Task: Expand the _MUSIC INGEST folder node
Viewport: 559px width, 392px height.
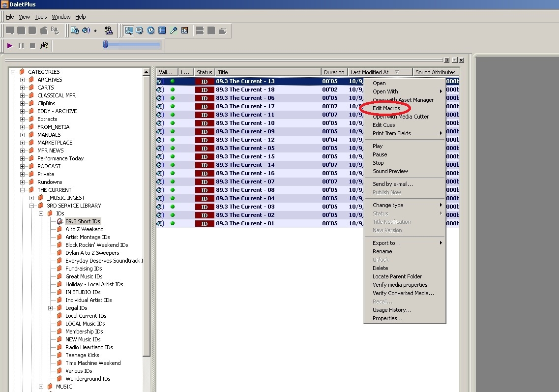Action: 31,198
